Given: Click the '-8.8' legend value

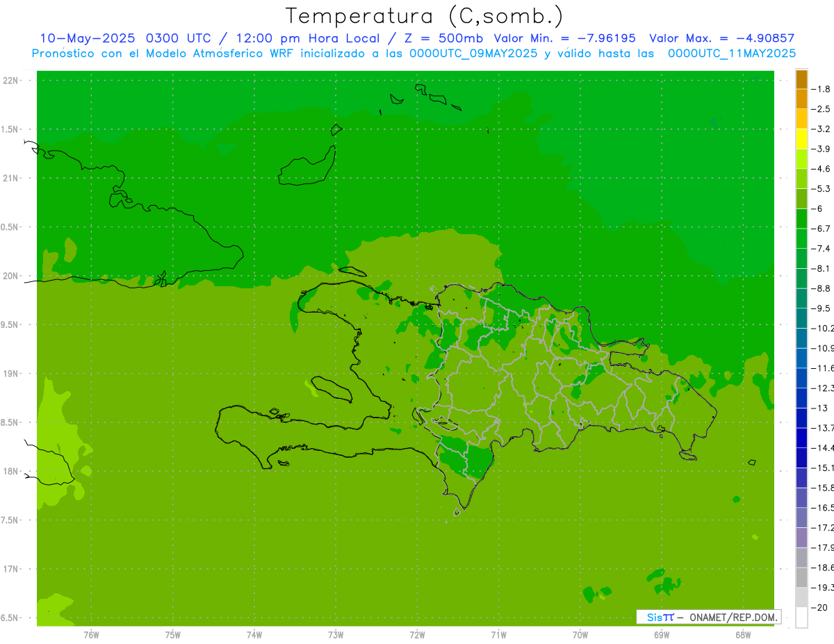Looking at the screenshot, I should coord(822,288).
